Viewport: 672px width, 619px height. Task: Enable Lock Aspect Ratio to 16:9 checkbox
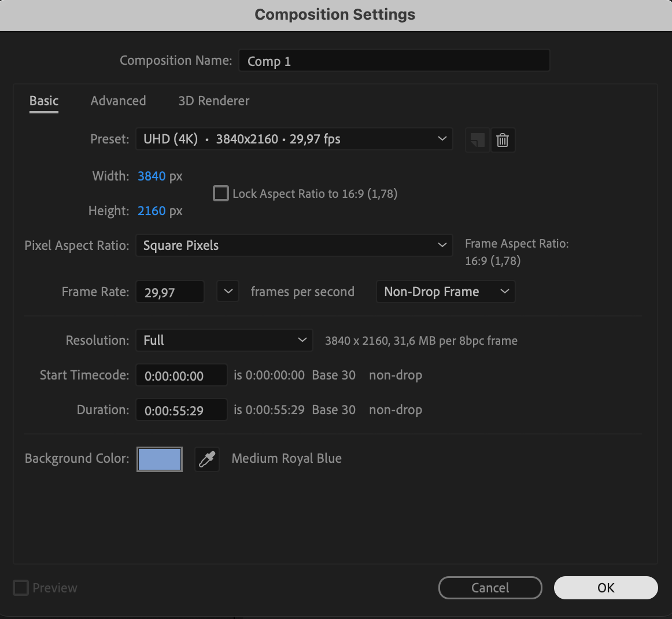click(x=221, y=193)
